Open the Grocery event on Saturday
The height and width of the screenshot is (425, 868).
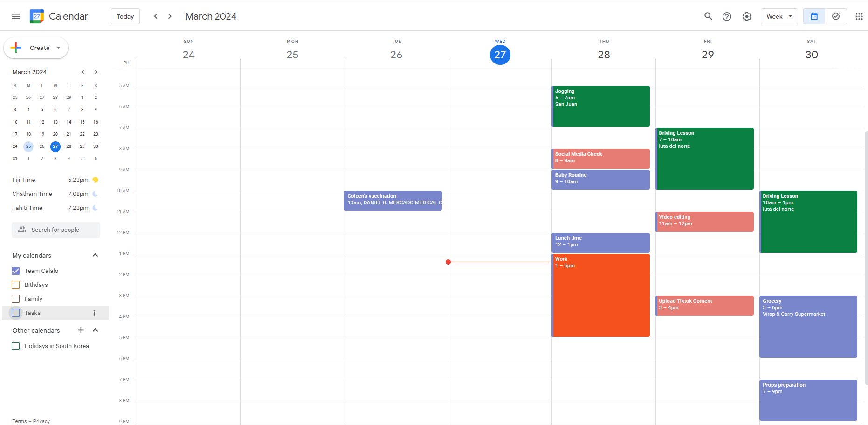(x=808, y=327)
